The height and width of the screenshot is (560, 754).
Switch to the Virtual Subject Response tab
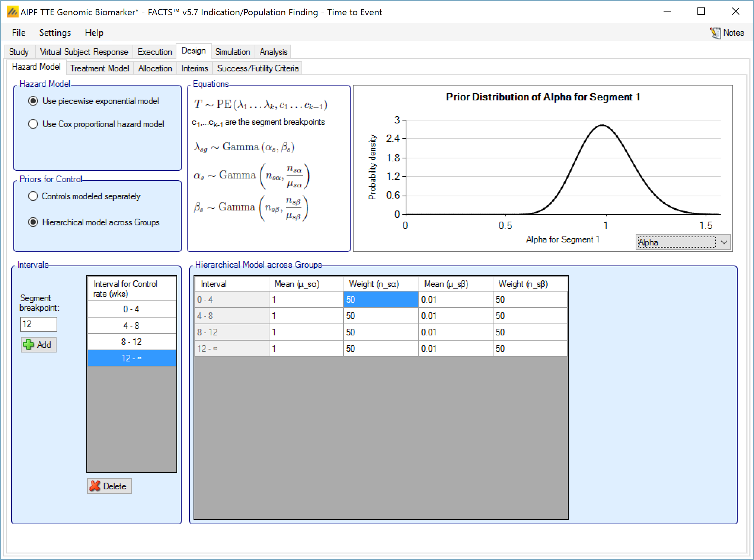click(84, 52)
